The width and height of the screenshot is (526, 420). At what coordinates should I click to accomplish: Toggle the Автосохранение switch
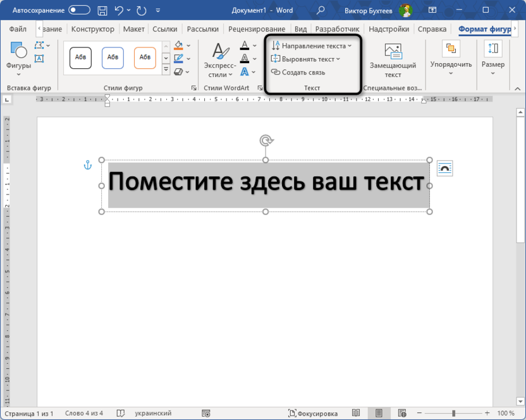click(x=79, y=10)
